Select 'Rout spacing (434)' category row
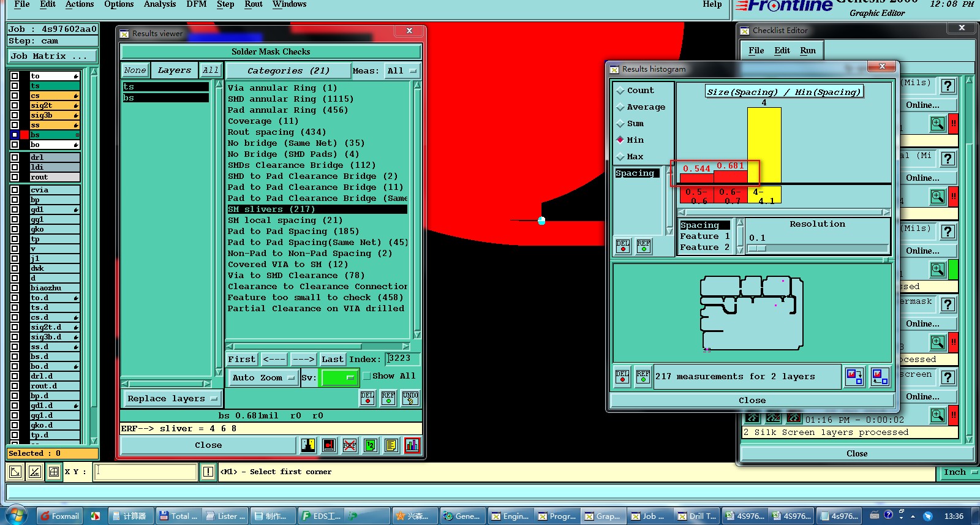Viewport: 980px width, 525px height. [277, 132]
